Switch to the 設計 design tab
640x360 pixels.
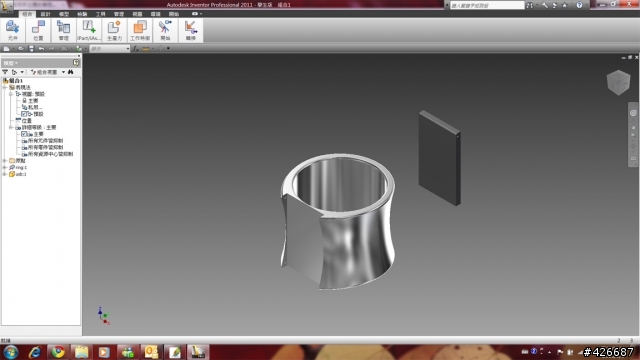coord(45,14)
